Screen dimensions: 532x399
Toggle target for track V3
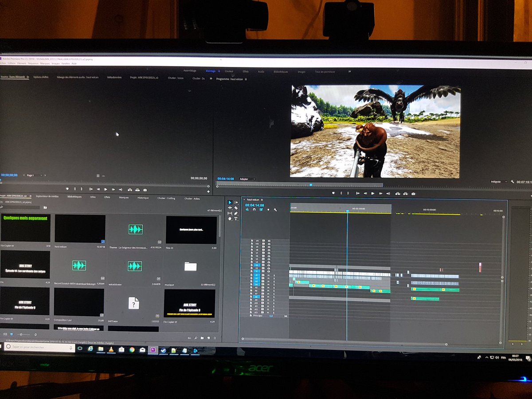tap(257, 265)
